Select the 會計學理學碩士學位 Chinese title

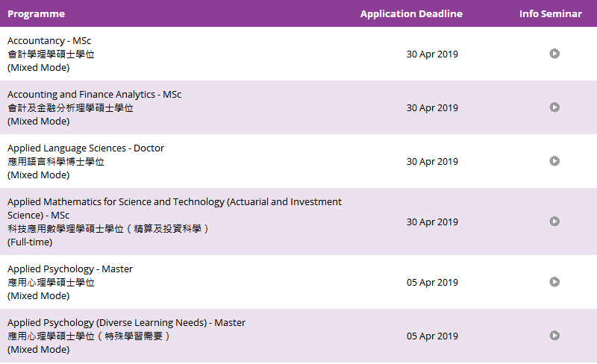[x=51, y=54]
